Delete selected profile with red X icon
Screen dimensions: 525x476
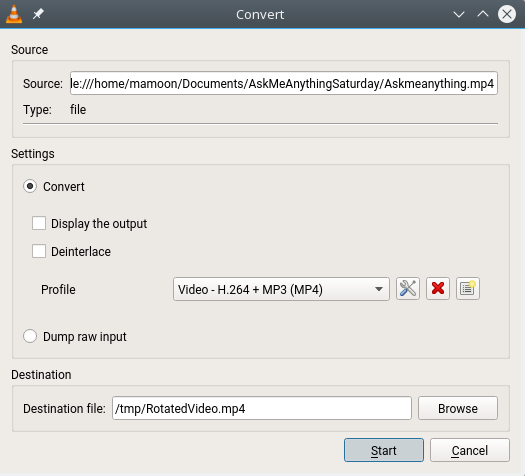click(438, 289)
